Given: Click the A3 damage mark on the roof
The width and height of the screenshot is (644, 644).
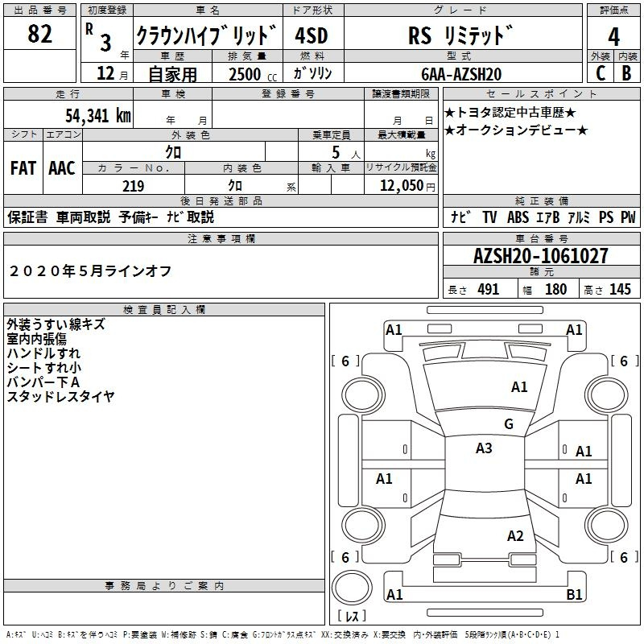Looking at the screenshot, I should point(484,448).
